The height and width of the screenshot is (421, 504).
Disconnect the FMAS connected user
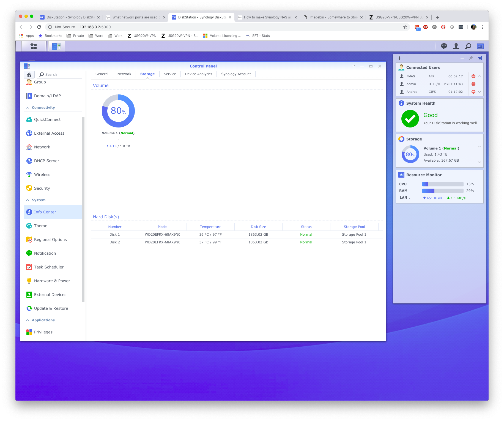pyautogui.click(x=473, y=76)
